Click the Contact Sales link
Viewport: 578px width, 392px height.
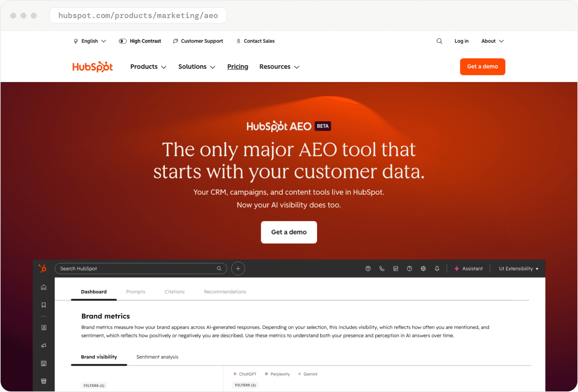(x=259, y=41)
